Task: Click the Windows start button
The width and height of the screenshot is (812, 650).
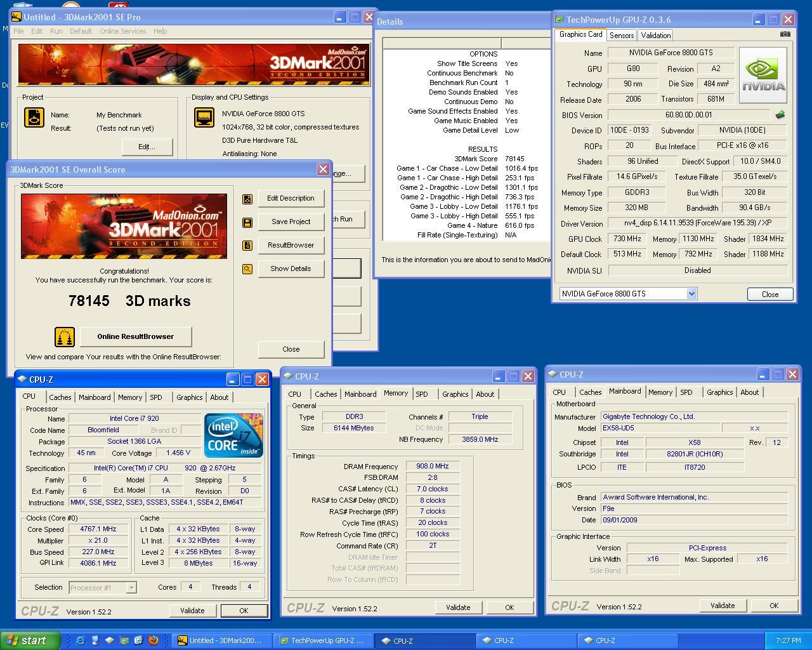Action: tap(30, 640)
